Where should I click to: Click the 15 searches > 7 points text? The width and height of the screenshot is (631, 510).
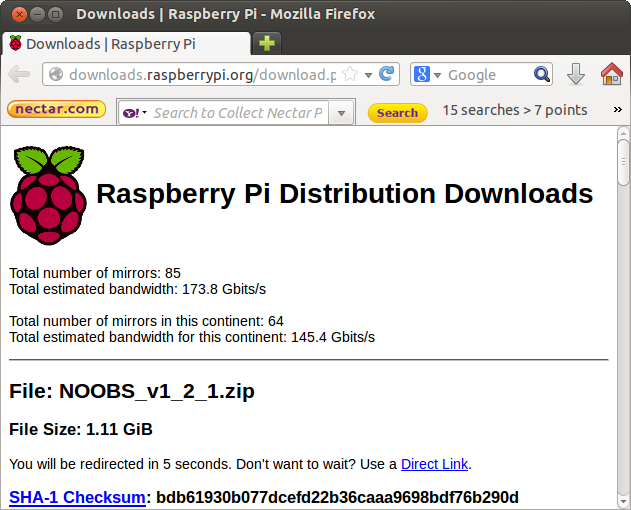pyautogui.click(x=515, y=110)
